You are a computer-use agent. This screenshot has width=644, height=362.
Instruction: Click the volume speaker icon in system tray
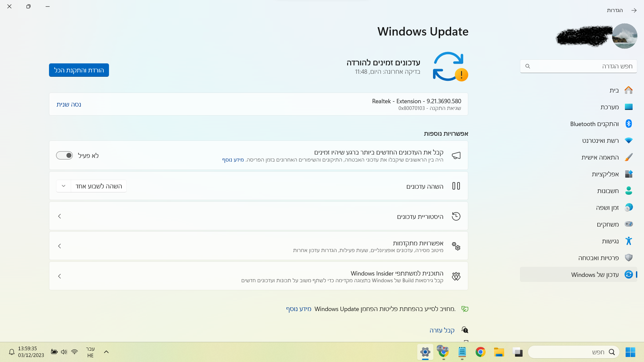[64, 352]
